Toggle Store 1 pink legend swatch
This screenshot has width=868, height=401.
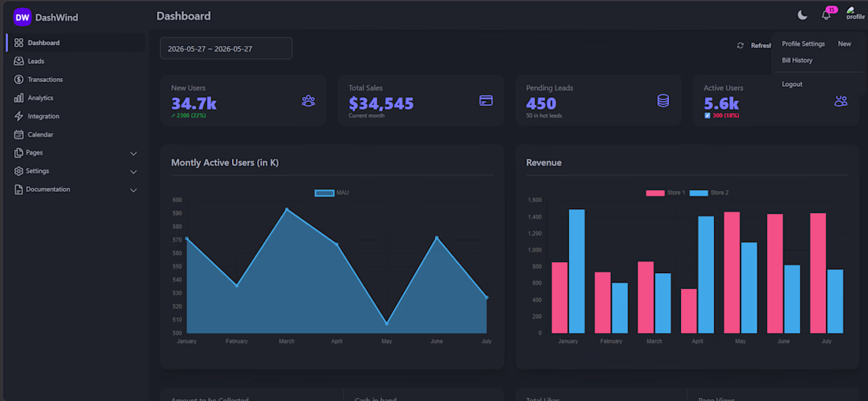[x=656, y=193]
